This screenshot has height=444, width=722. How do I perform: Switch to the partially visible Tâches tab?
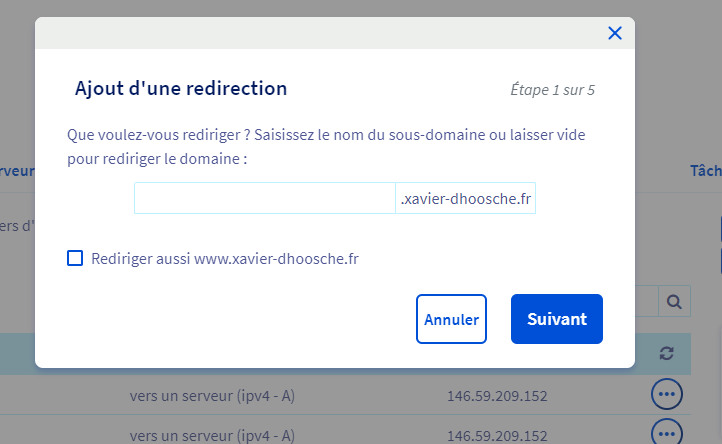pyautogui.click(x=705, y=171)
